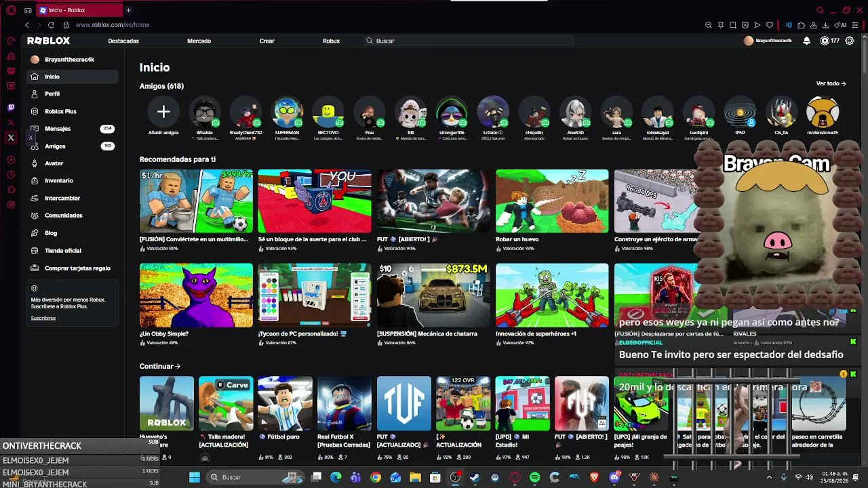Click the Roblox logo in the header

49,41
